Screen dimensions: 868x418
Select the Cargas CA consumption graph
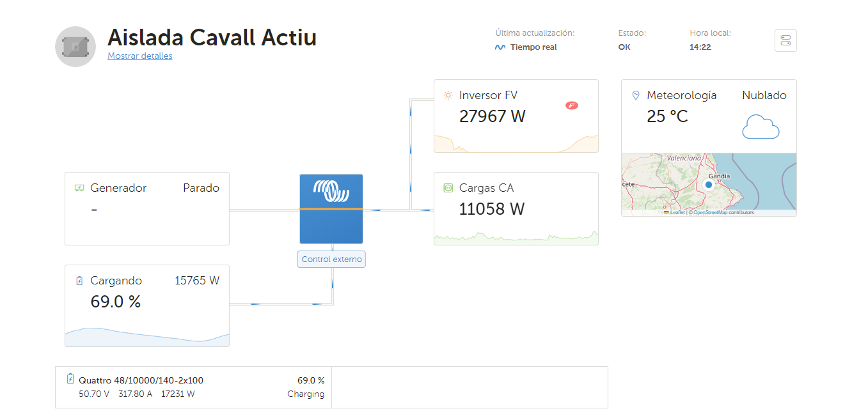(x=516, y=238)
